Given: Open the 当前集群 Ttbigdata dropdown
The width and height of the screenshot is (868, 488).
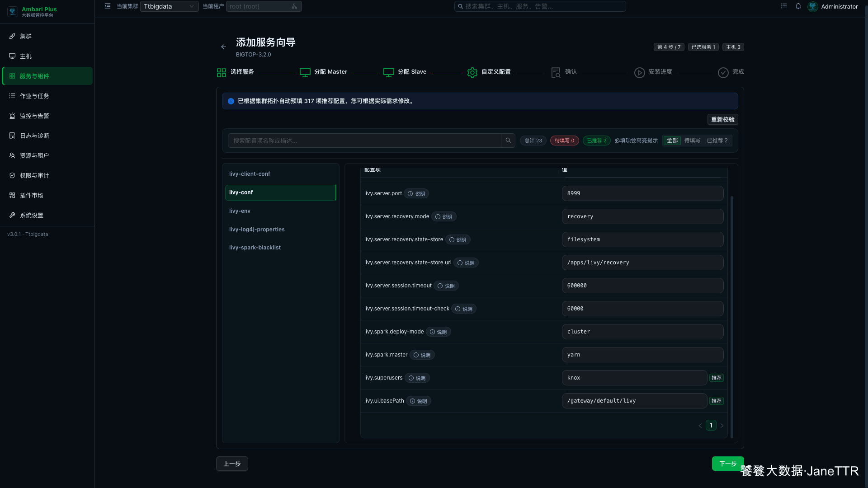Looking at the screenshot, I should pyautogui.click(x=169, y=6).
